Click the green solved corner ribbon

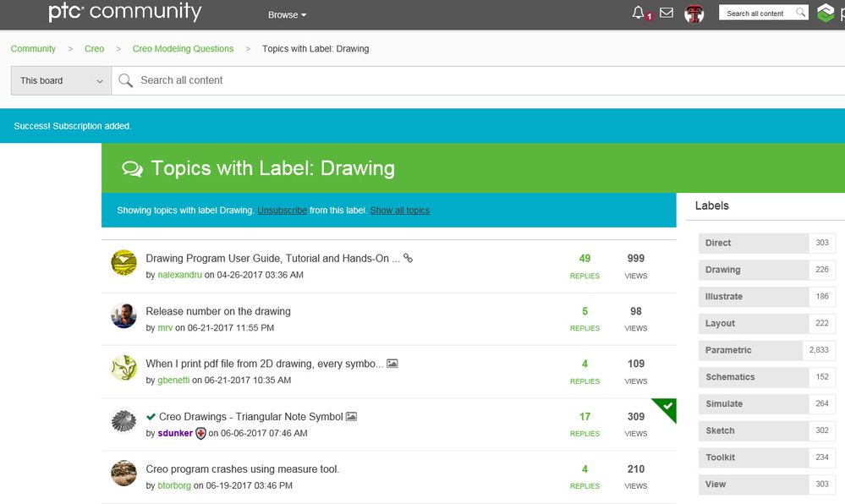tap(667, 407)
